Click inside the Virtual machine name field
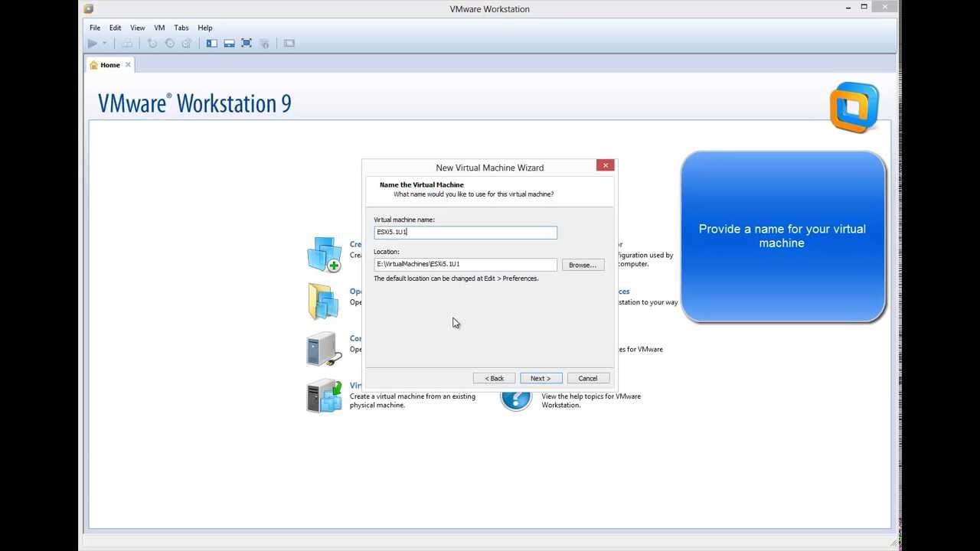This screenshot has width=980, height=551. (465, 232)
